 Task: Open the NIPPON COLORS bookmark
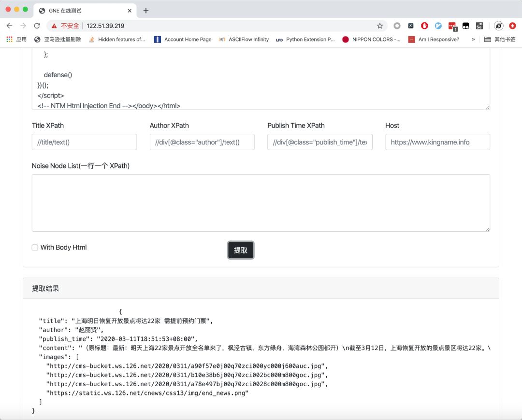click(371, 39)
